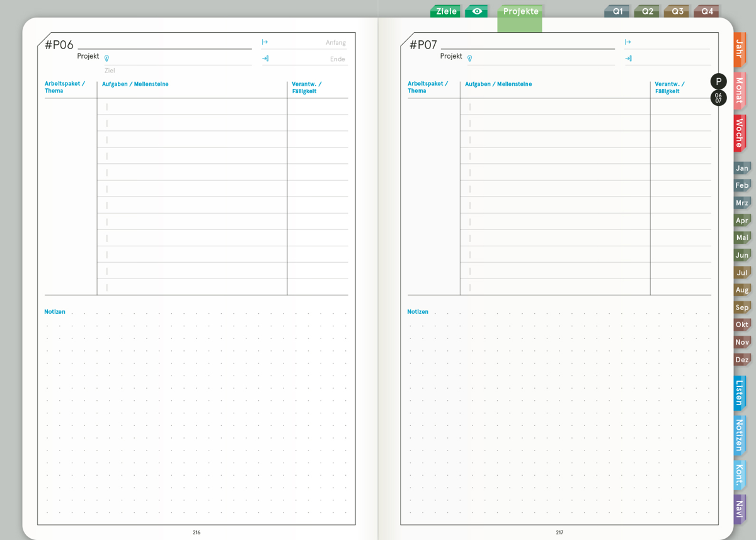Open the Notizen side tab

[x=740, y=435]
